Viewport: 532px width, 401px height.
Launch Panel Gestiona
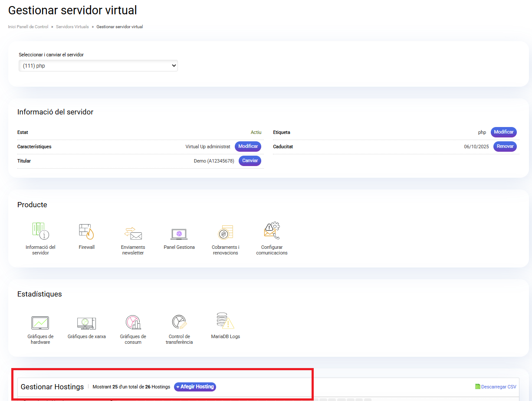point(179,234)
